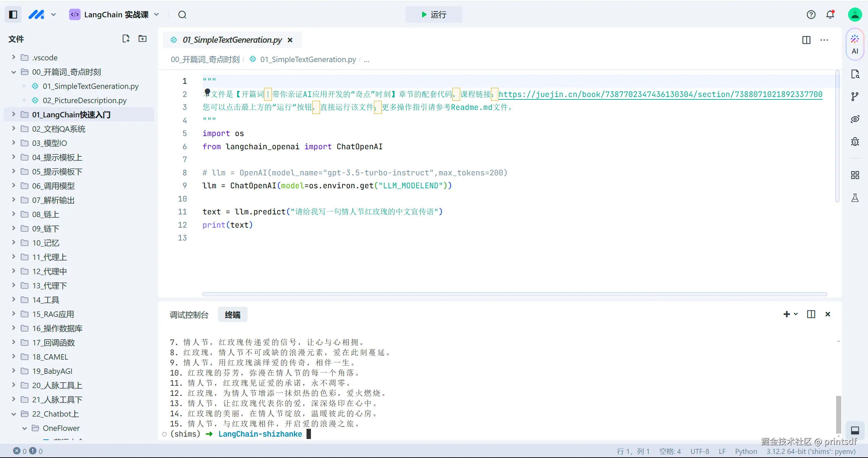Viewport: 868px width, 458px height.
Task: Create a new folder in the files panel
Action: 142,39
